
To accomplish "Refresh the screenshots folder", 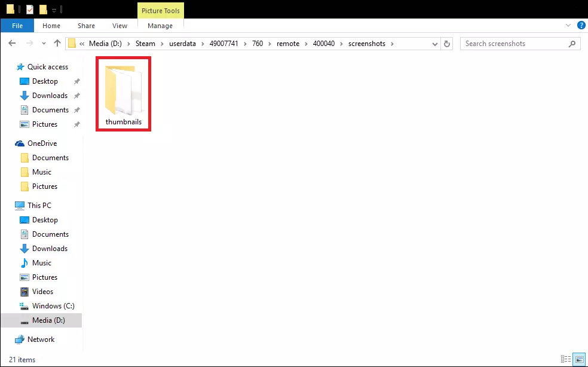I will (446, 44).
